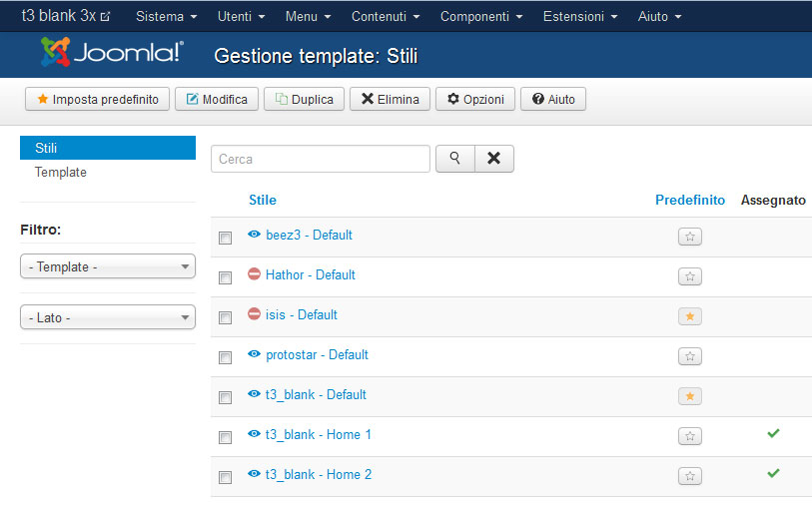Focus the Cerca search field
The height and width of the screenshot is (508, 812).
click(x=321, y=159)
